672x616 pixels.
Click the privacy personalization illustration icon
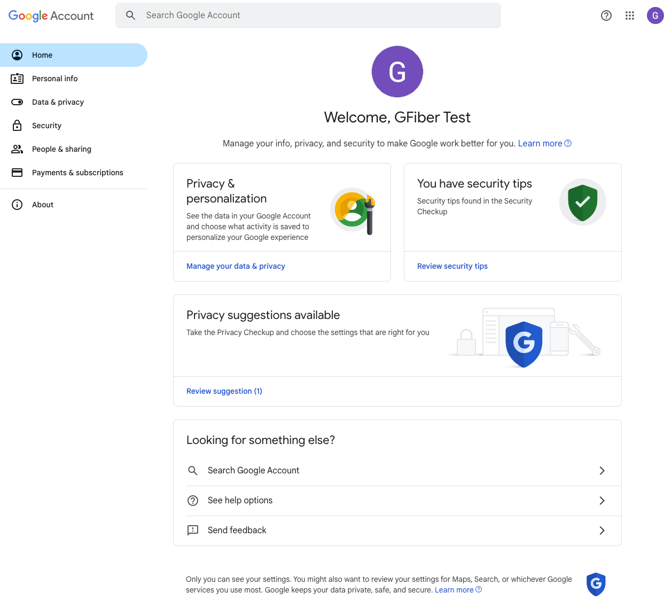pyautogui.click(x=353, y=210)
